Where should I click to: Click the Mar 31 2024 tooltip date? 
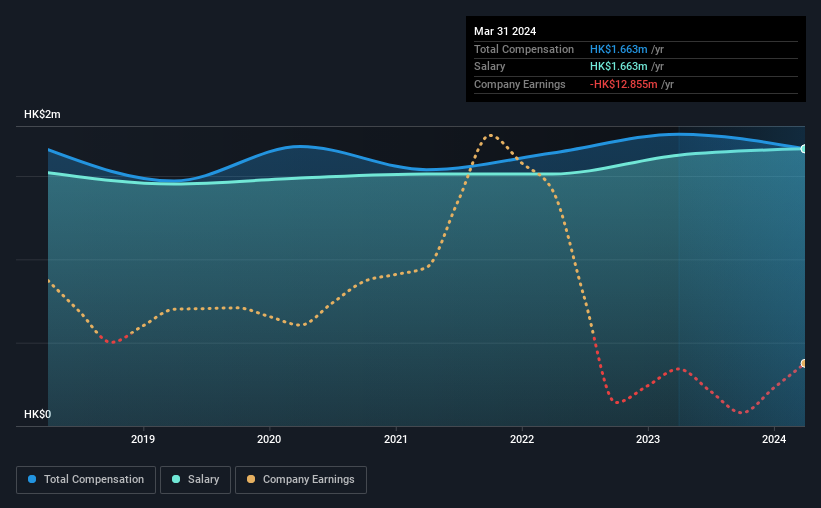coord(505,31)
